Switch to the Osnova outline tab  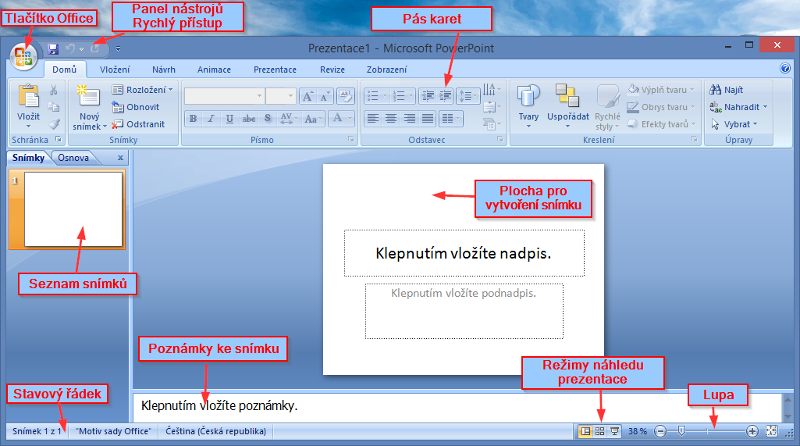click(x=73, y=158)
